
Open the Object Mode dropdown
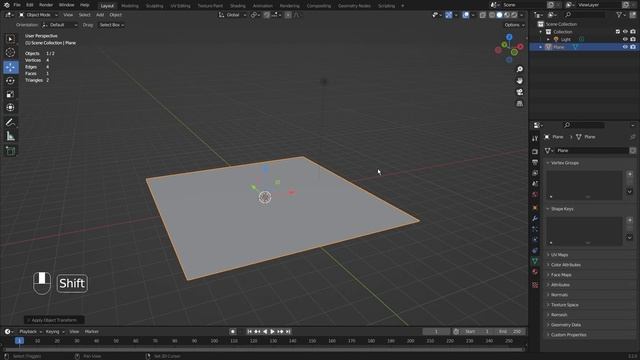[38, 15]
